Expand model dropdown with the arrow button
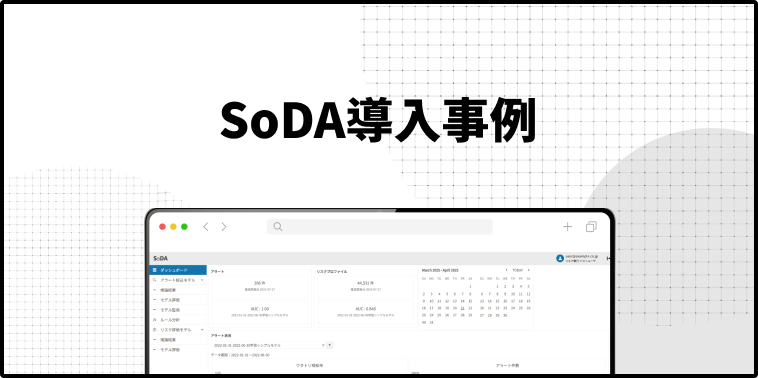The image size is (758, 378). [x=330, y=345]
